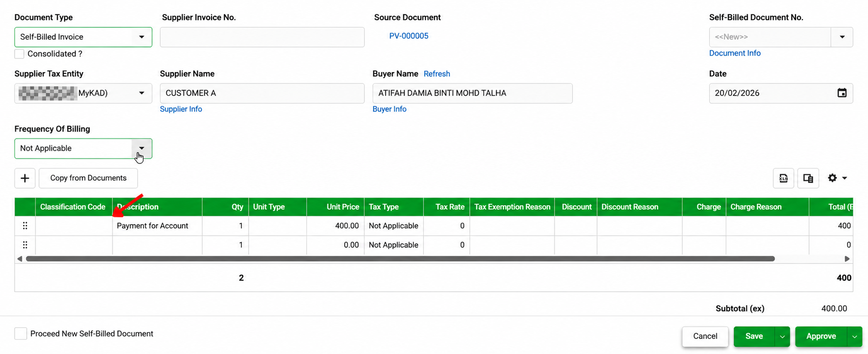
Task: Open the Date calendar picker icon
Action: 842,93
